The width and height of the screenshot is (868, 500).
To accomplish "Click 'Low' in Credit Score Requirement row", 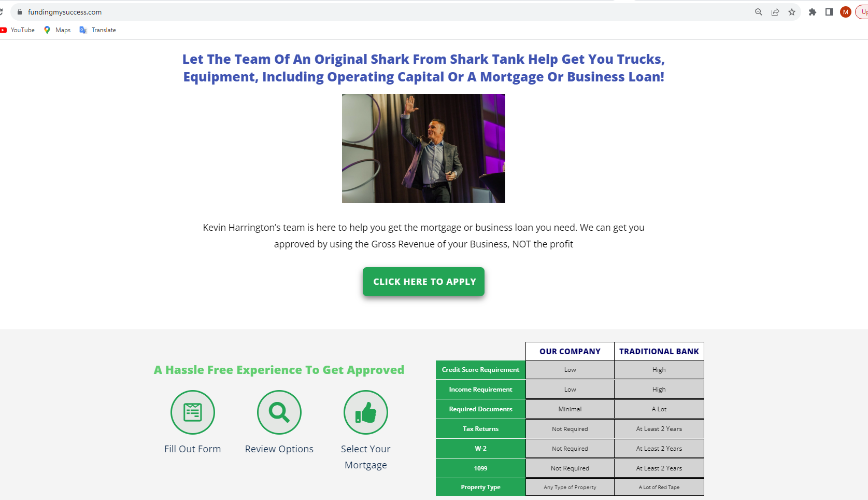I will coord(570,370).
